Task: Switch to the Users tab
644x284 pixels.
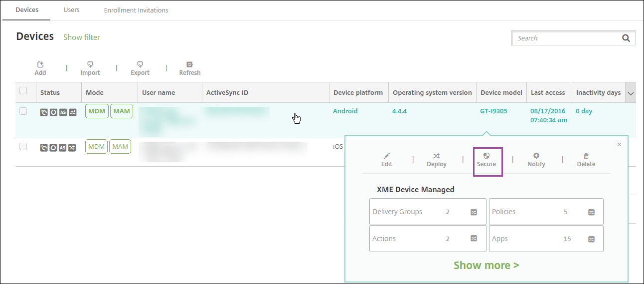Action: pos(71,10)
